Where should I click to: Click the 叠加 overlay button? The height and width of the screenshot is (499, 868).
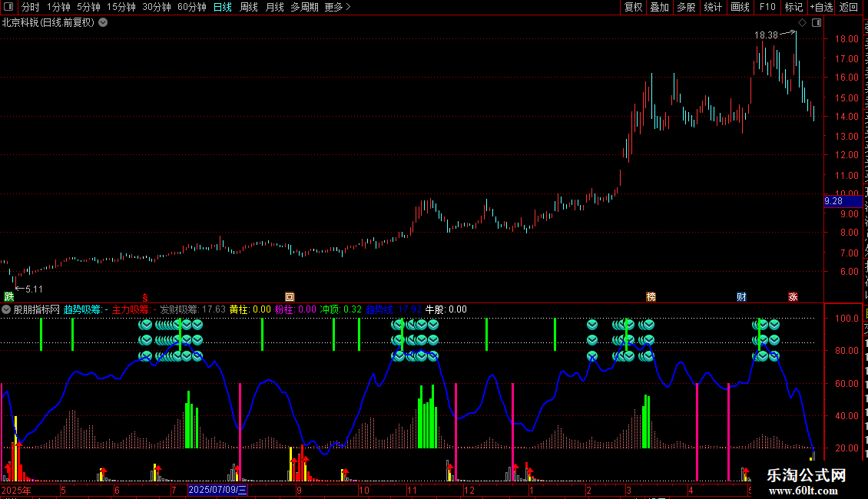(660, 7)
